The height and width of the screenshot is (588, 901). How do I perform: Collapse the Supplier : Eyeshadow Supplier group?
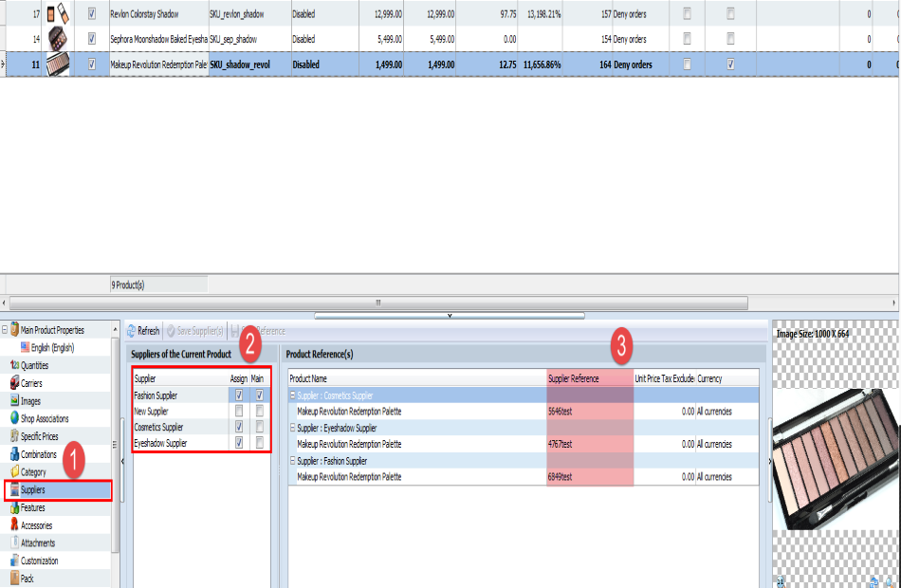coord(292,428)
